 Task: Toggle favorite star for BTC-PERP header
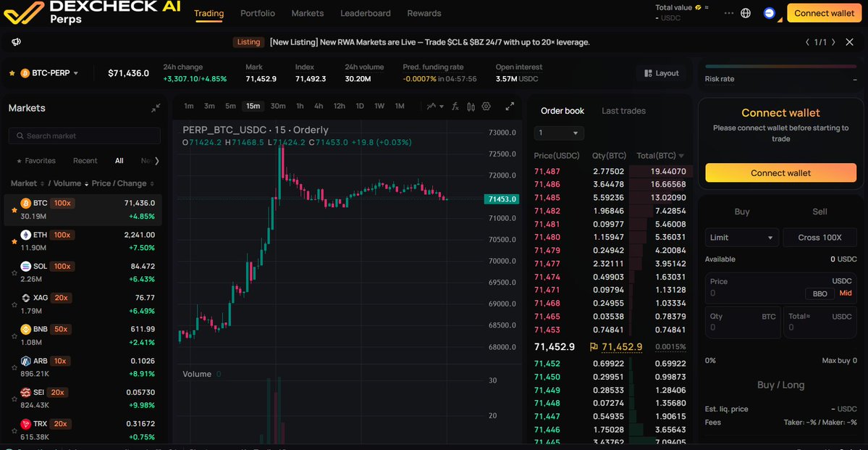point(12,73)
